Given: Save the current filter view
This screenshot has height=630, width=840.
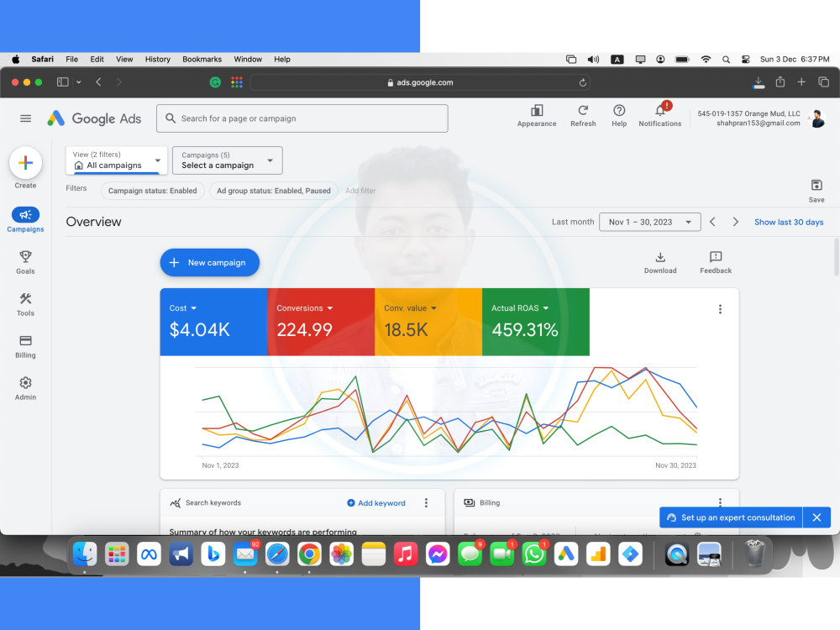Looking at the screenshot, I should [816, 191].
